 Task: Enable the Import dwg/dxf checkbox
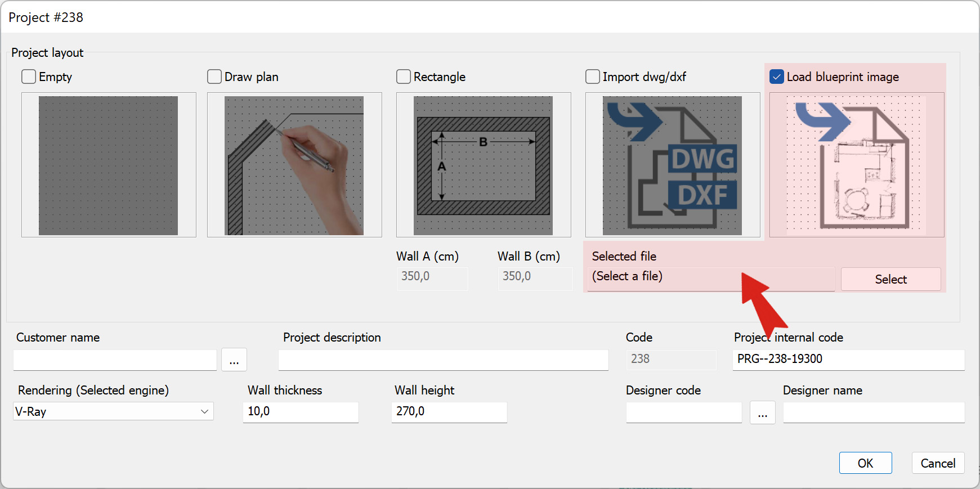[593, 77]
